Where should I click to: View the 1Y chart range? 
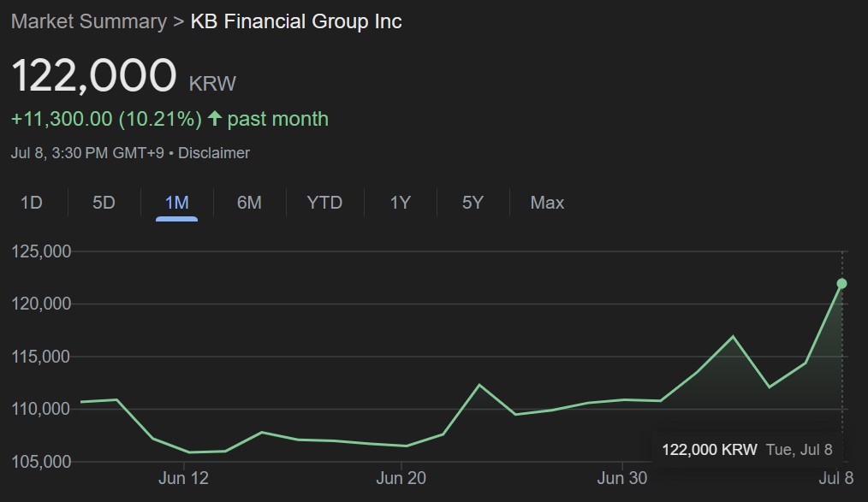click(400, 203)
